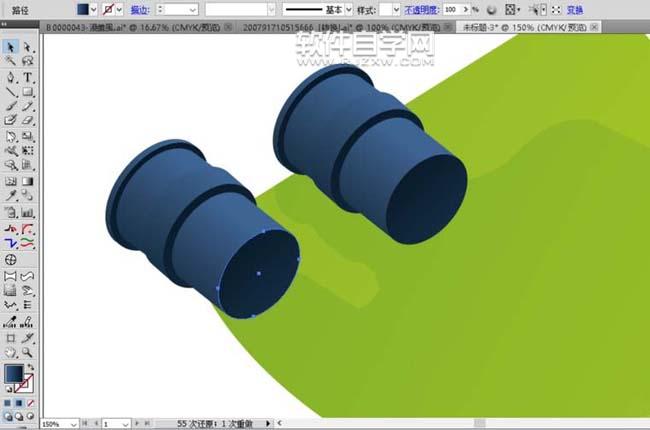The image size is (650, 430).
Task: Select the Line Segment tool
Action: (11, 92)
